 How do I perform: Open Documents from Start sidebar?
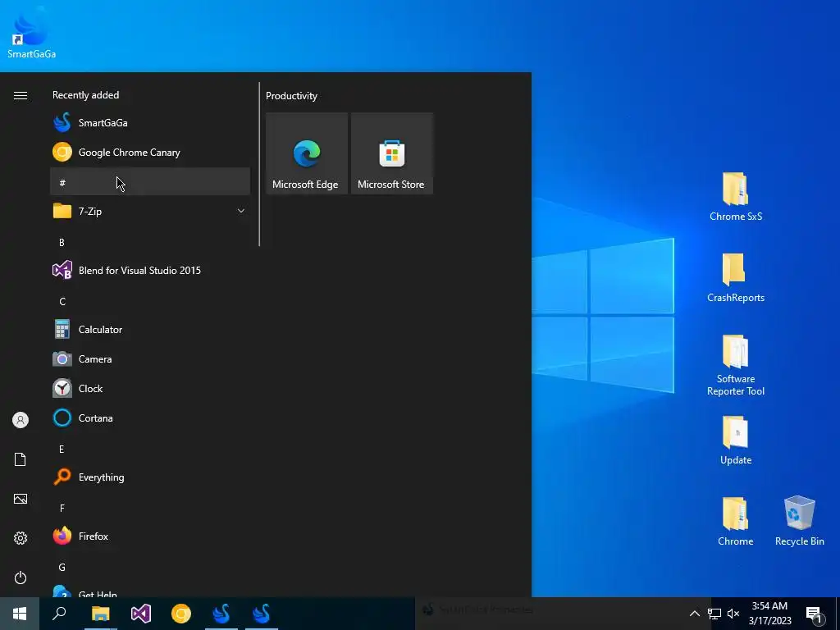pos(21,459)
